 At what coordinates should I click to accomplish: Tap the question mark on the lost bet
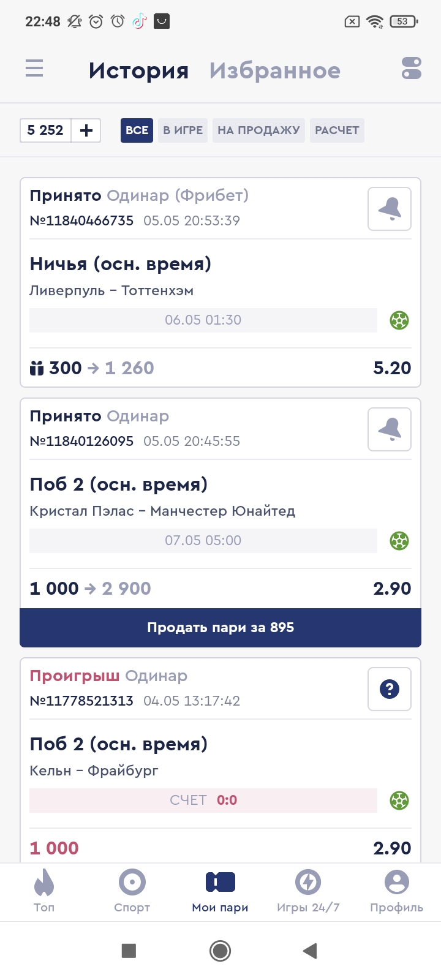coord(390,689)
